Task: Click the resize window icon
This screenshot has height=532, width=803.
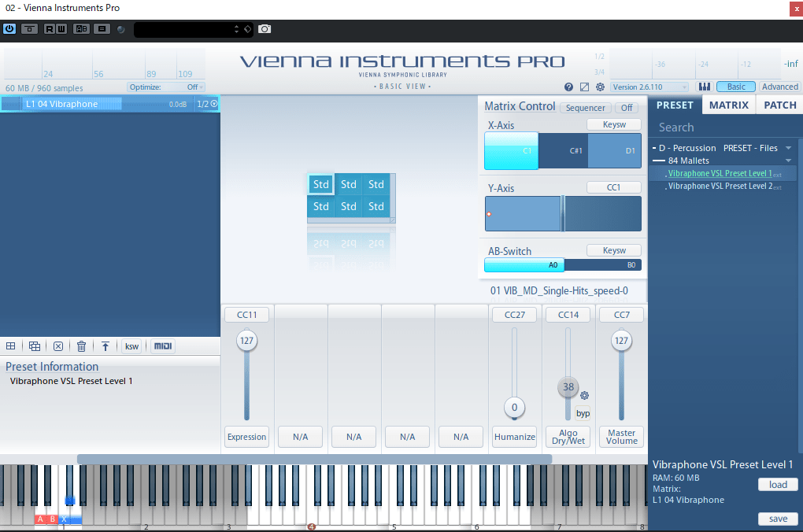Action: tap(584, 87)
